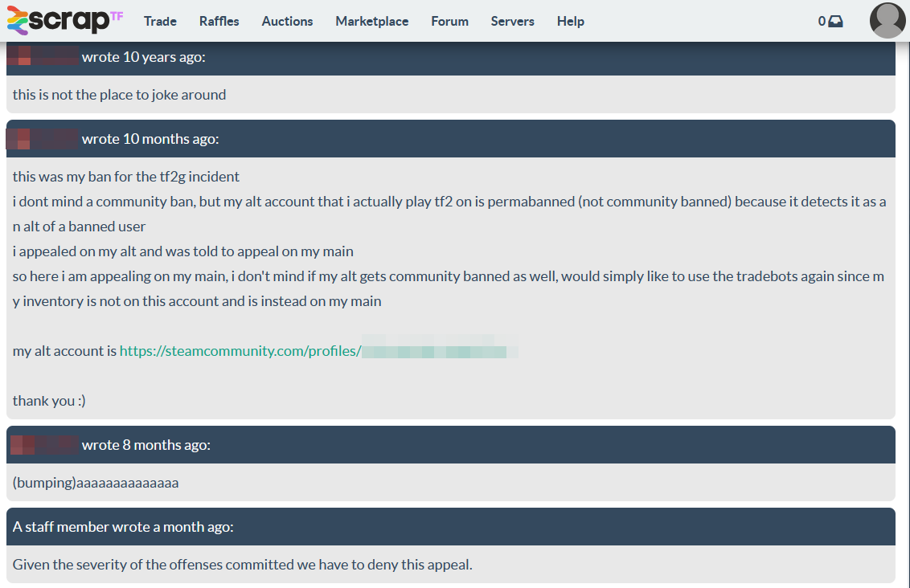Select the staff reply denying the appeal
Image resolution: width=910 pixels, height=588 pixels.
(243, 564)
